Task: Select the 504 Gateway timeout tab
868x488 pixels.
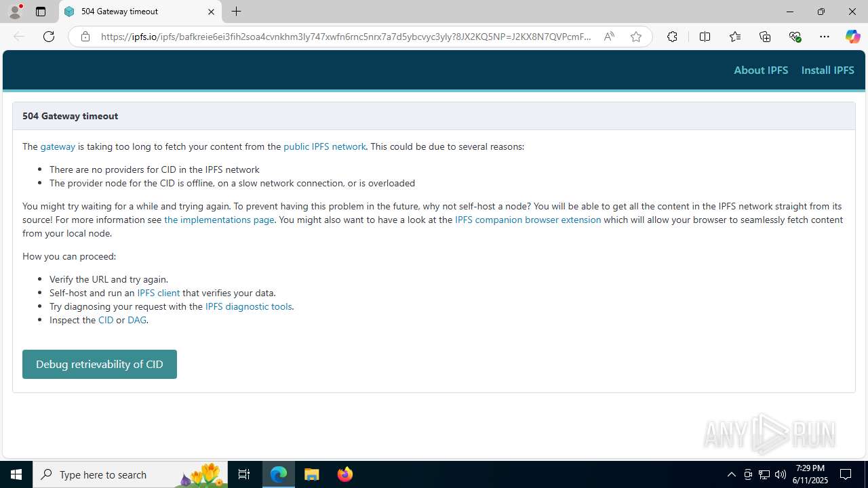Action: tap(140, 12)
